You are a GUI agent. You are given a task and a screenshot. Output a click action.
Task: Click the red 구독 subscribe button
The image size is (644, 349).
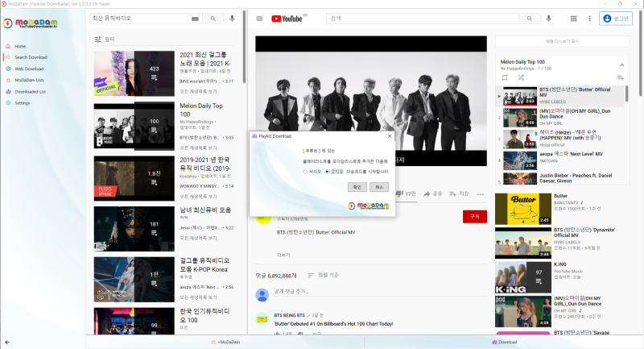pos(475,216)
